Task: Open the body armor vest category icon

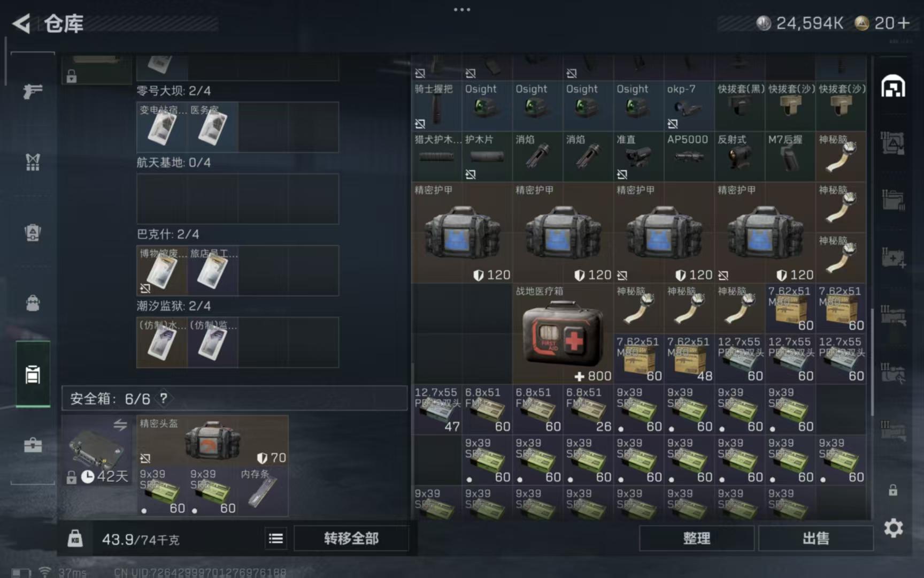Action: click(x=33, y=162)
